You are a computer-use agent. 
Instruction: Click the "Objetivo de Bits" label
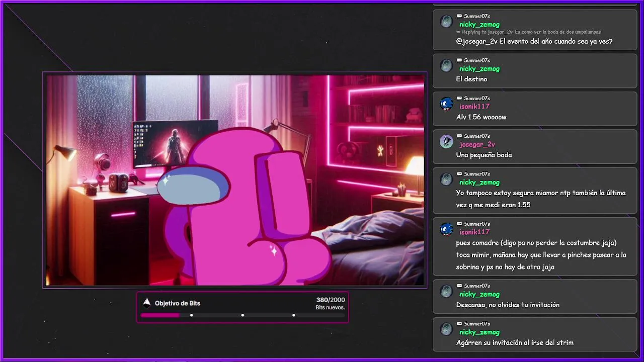coord(178,303)
